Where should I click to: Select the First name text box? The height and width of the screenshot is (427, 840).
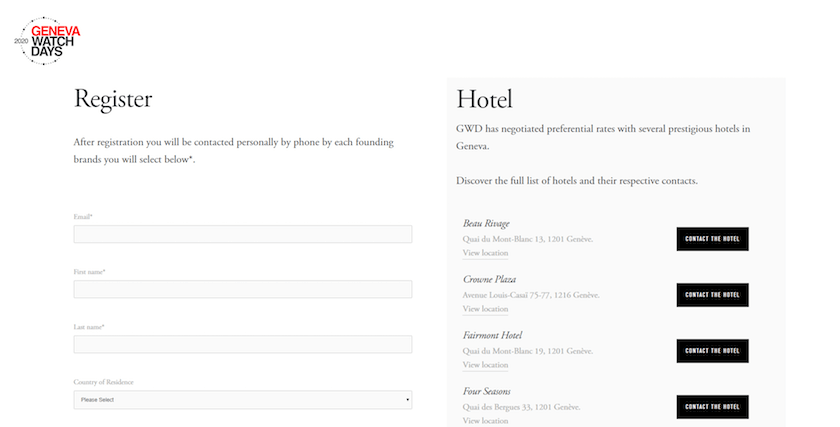tap(243, 289)
